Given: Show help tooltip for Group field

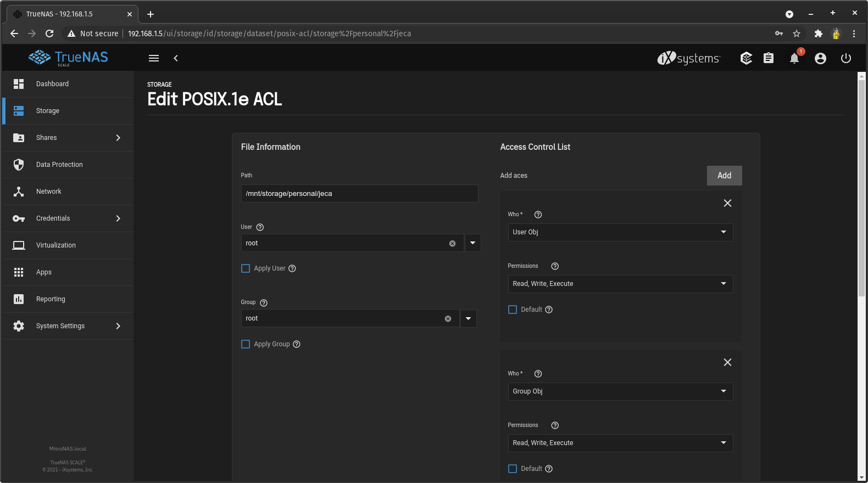Looking at the screenshot, I should point(264,303).
